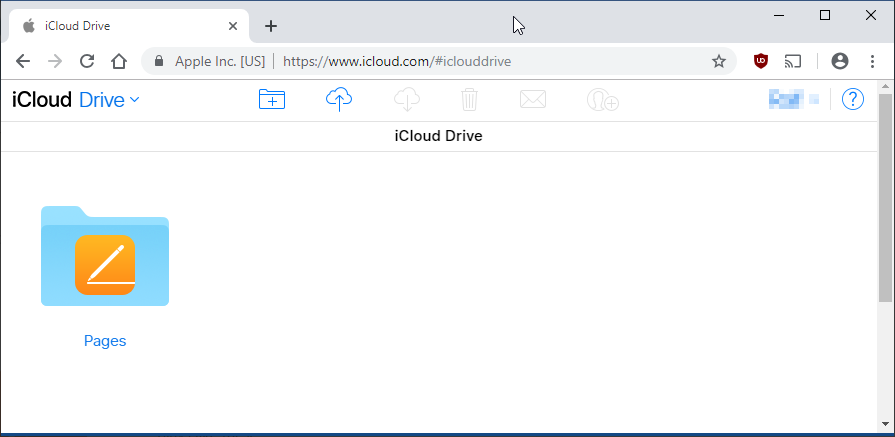This screenshot has width=895, height=437.
Task: Click the scrollbar down arrow
Action: point(886,424)
